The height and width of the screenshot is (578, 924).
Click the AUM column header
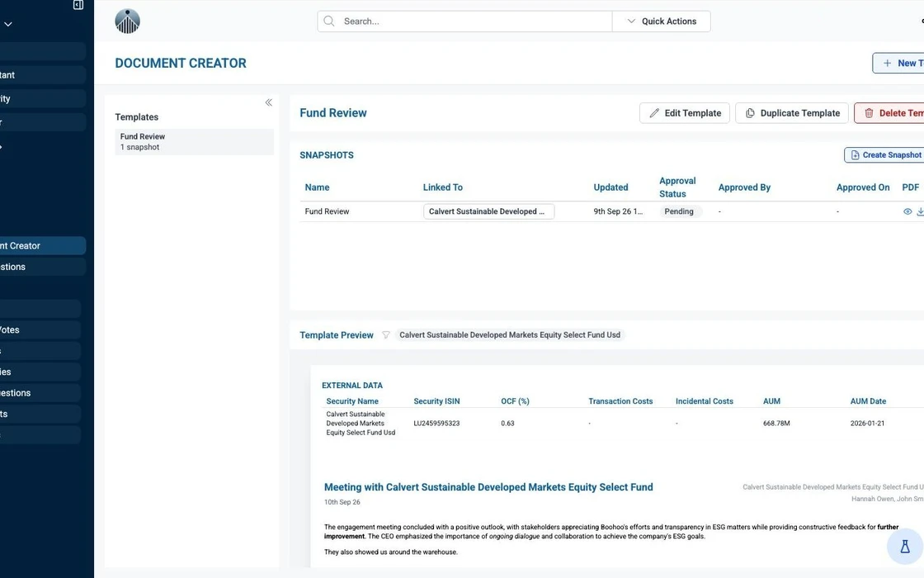pos(771,401)
